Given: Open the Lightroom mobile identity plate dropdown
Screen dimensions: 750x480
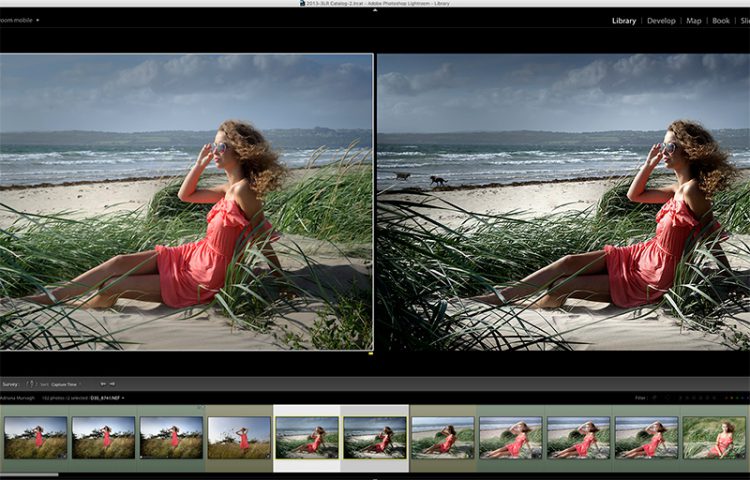Looking at the screenshot, I should (37, 20).
